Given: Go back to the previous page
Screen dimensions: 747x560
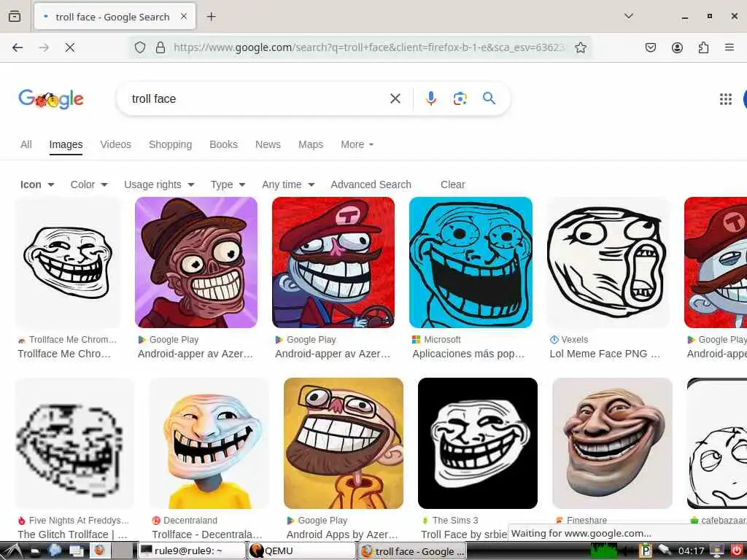Looking at the screenshot, I should (x=18, y=47).
